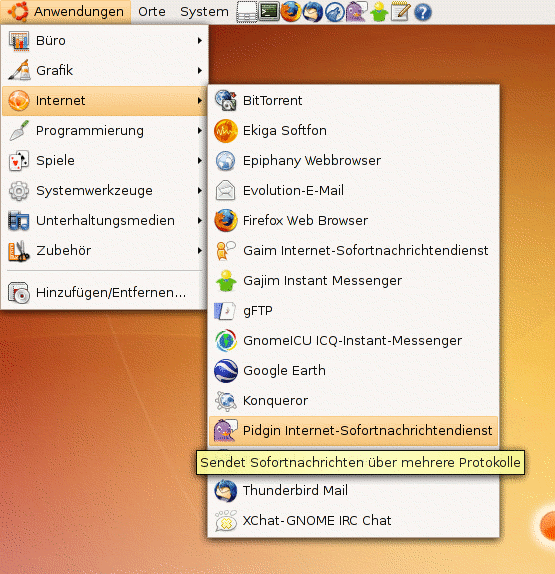Click the Anwendungen menu button
Viewport: 555px width, 574px height.
pyautogui.click(x=66, y=12)
